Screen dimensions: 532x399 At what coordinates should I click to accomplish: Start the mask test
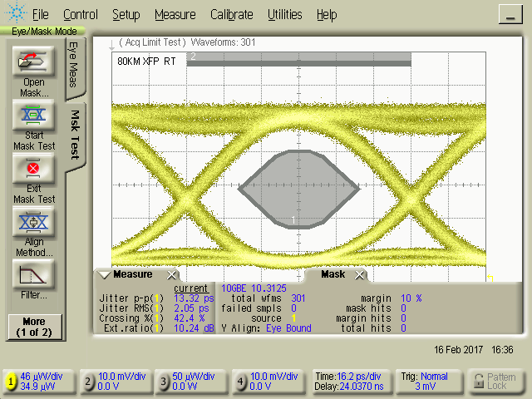coord(34,114)
